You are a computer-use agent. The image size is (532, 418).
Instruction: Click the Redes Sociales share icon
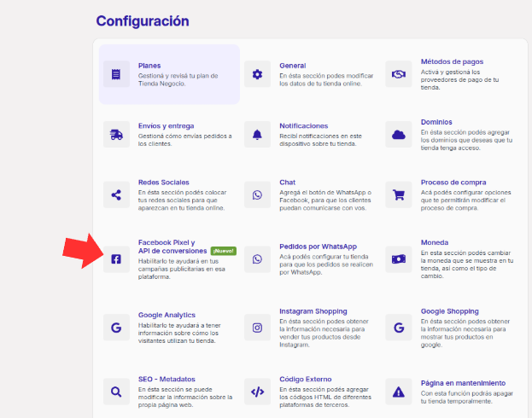[116, 195]
